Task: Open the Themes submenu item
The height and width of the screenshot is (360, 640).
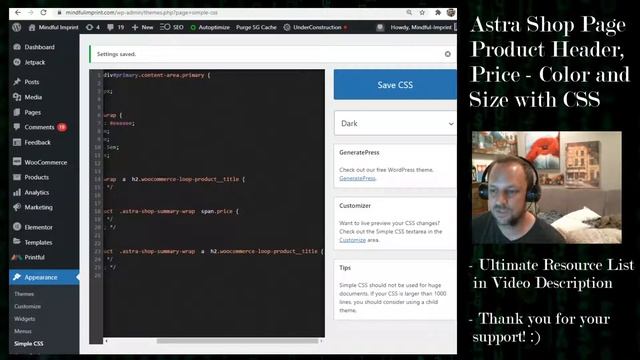Action: (x=24, y=294)
